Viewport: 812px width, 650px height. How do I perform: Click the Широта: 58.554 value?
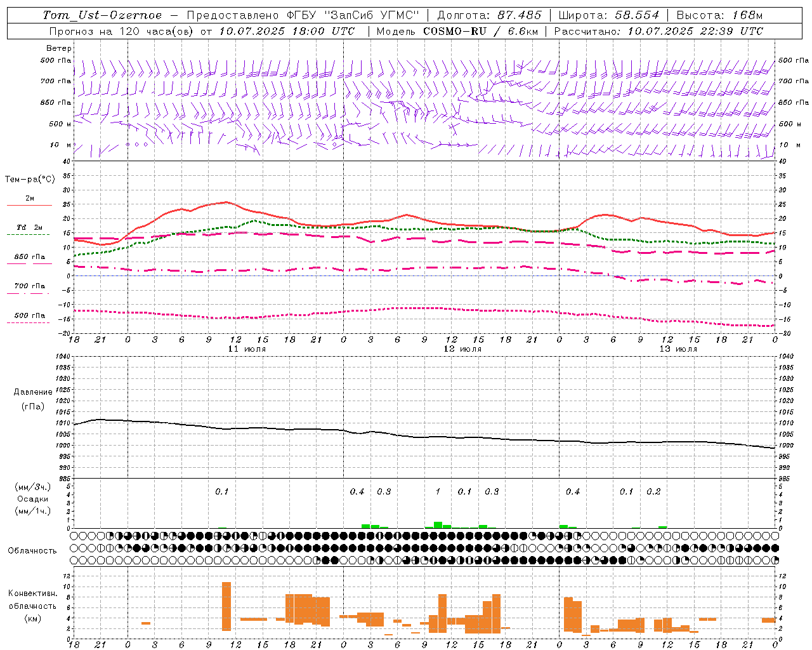coord(609,15)
